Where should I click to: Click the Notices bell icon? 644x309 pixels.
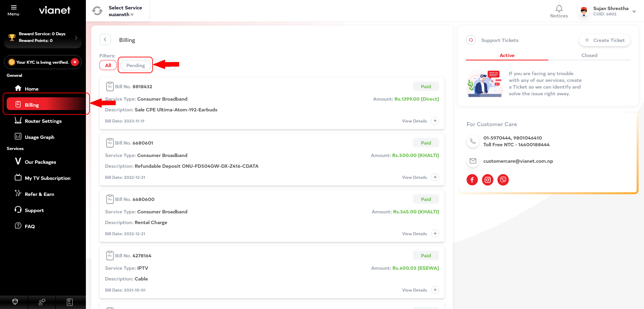(559, 8)
